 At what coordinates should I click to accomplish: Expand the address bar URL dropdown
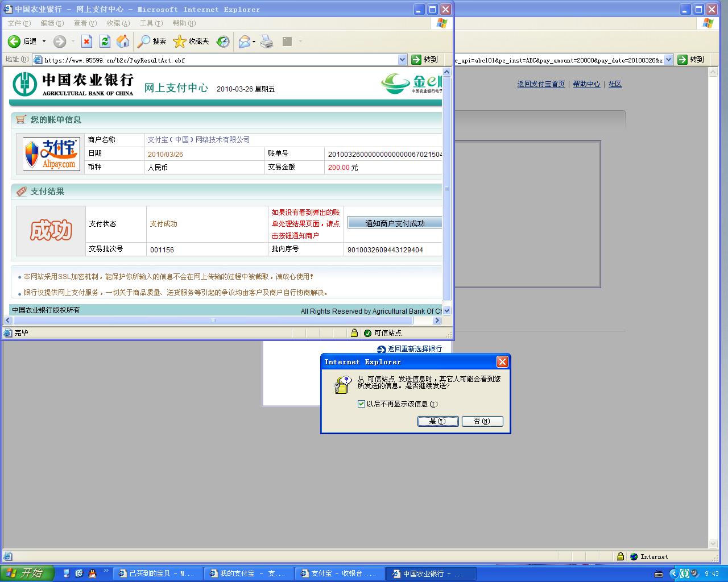point(402,60)
